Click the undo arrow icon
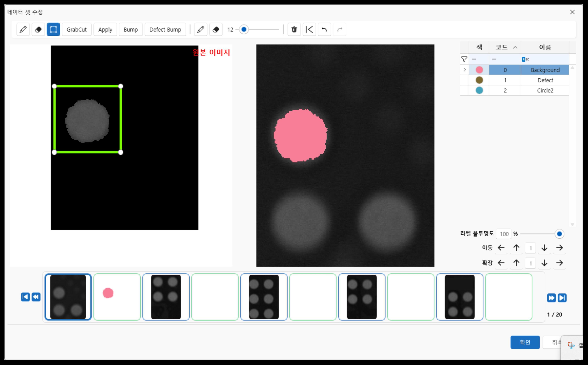The height and width of the screenshot is (365, 588). [x=324, y=29]
